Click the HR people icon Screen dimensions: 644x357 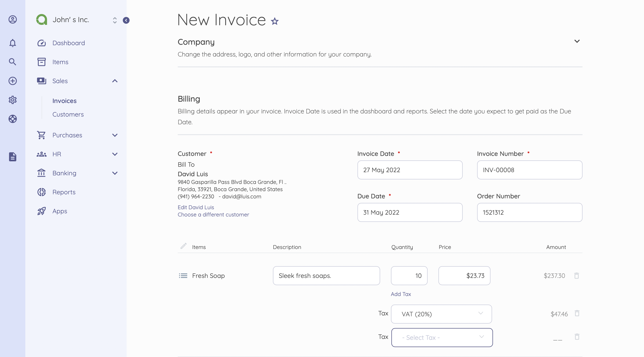click(x=42, y=154)
